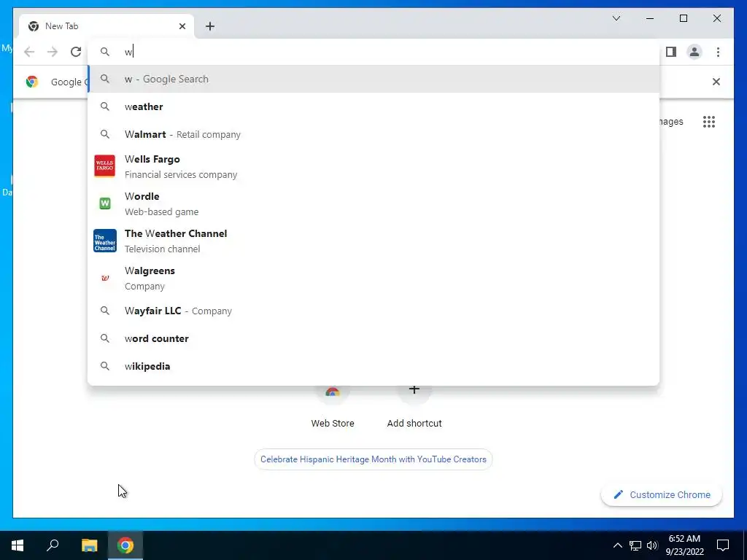
Task: Pick the Wells Fargo suggestion text
Action: pyautogui.click(x=181, y=167)
